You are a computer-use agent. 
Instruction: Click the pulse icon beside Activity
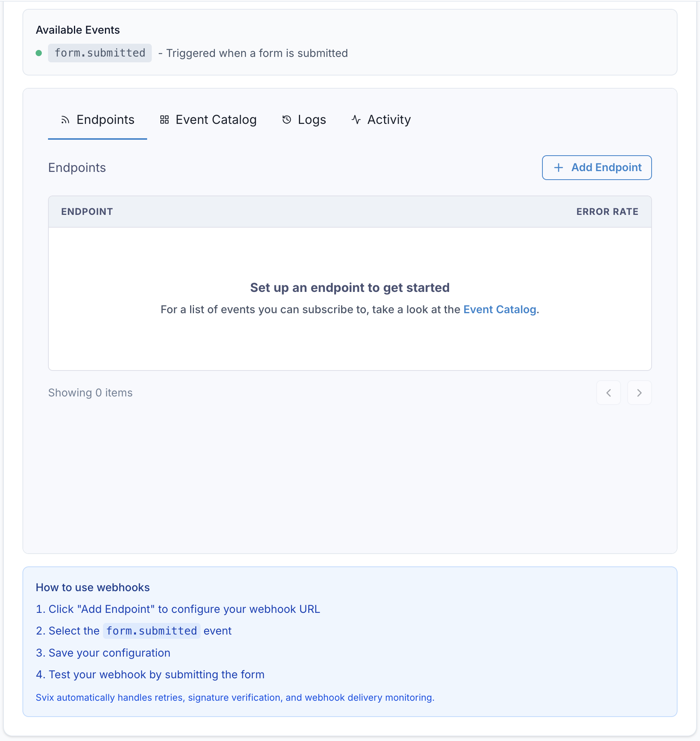(x=356, y=120)
